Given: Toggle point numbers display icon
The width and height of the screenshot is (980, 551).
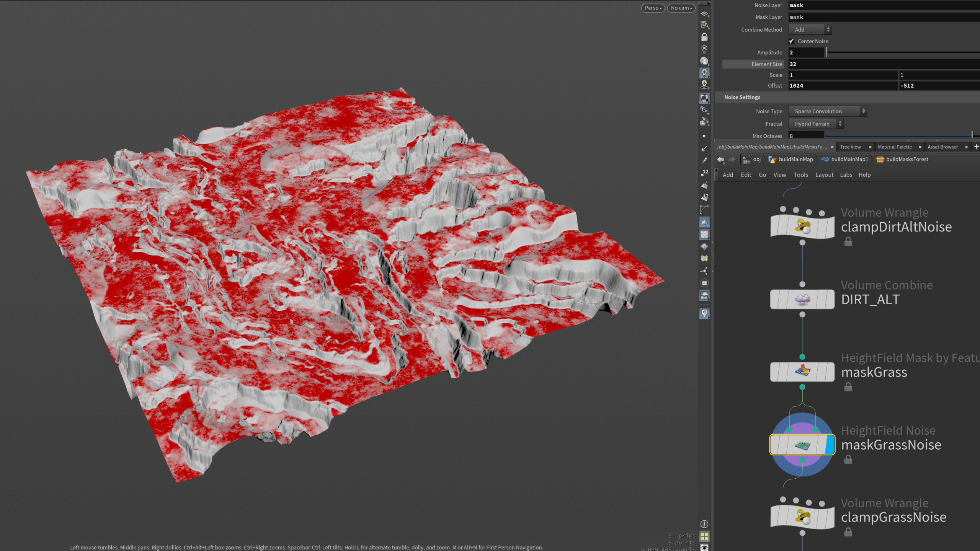Looking at the screenshot, I should tap(704, 173).
